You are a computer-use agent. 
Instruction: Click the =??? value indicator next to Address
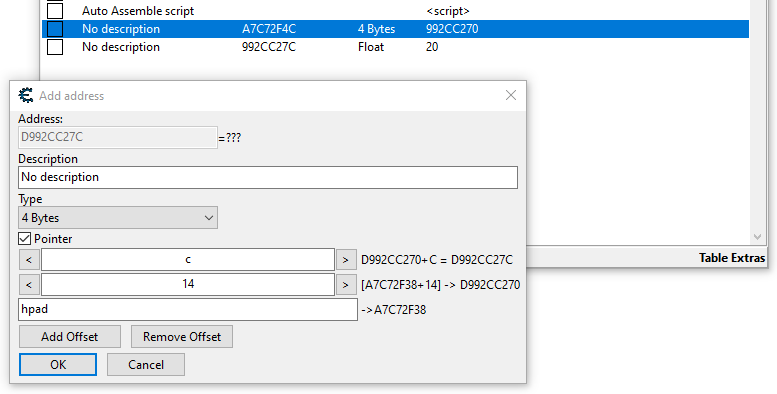click(229, 138)
